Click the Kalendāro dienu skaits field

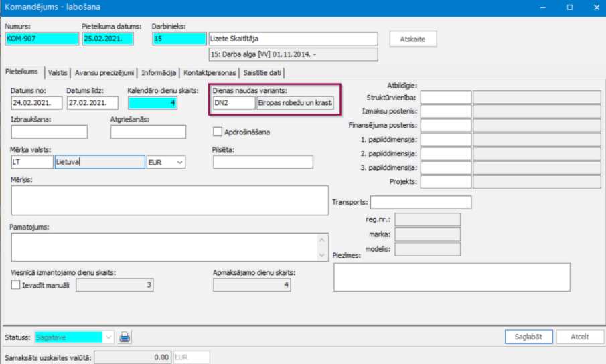tap(153, 103)
